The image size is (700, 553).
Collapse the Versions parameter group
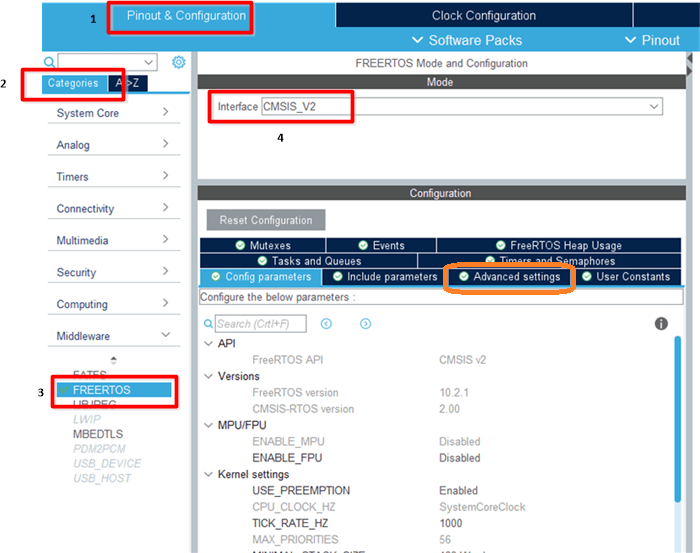[208, 376]
